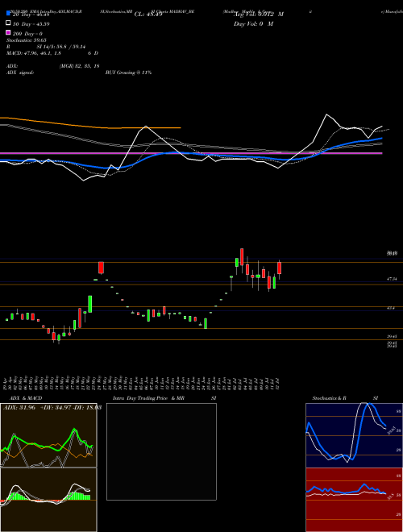The image size is (403, 532).
Task: Click the ADX '(MGR) 32, 35, 18' values
Action: tap(79, 66)
